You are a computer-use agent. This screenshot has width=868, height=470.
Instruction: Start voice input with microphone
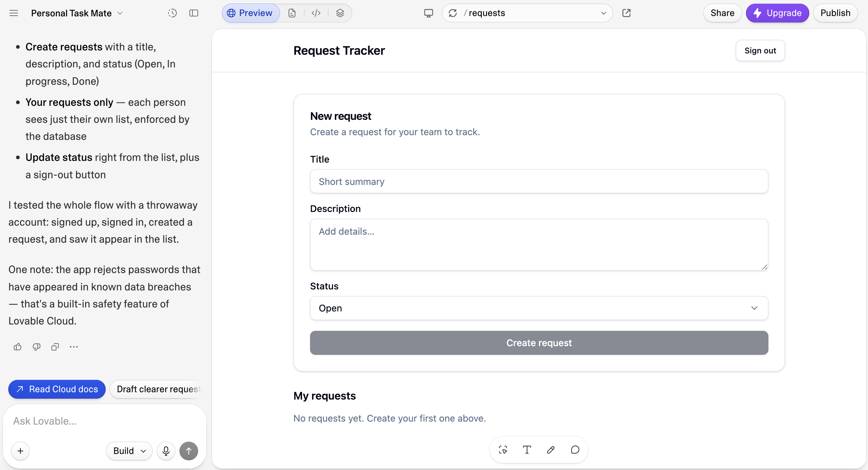pyautogui.click(x=166, y=451)
